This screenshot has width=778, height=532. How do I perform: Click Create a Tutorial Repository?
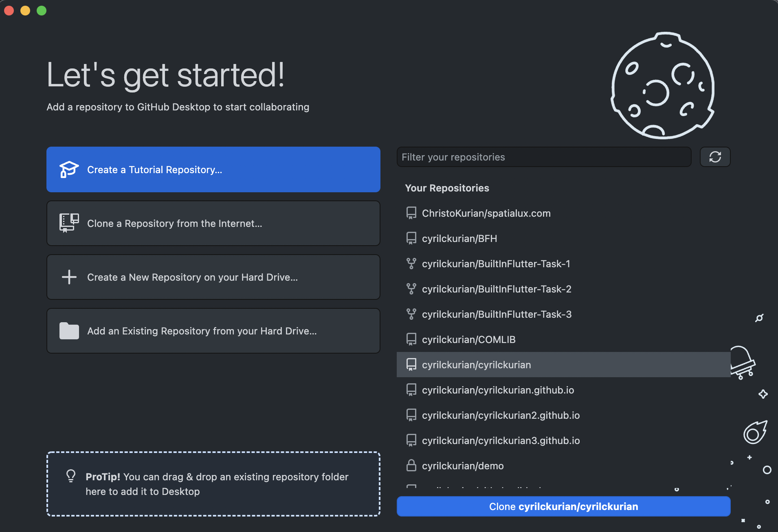tap(213, 169)
